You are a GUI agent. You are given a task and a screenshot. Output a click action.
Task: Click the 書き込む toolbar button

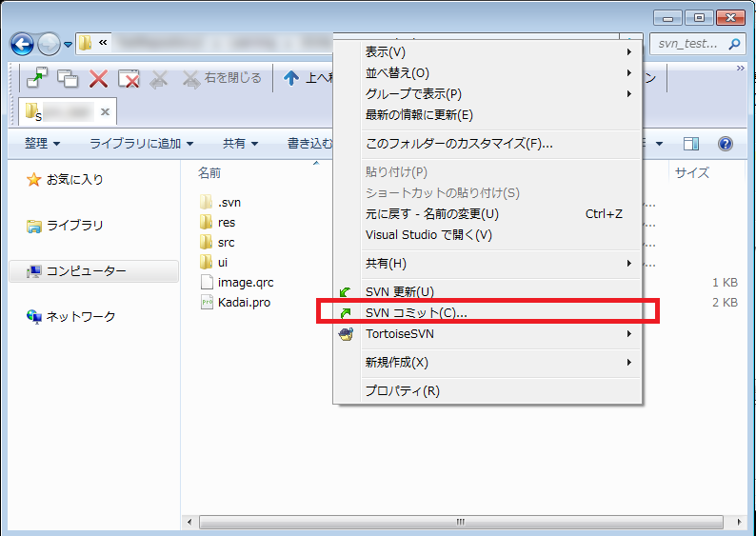tap(309, 143)
